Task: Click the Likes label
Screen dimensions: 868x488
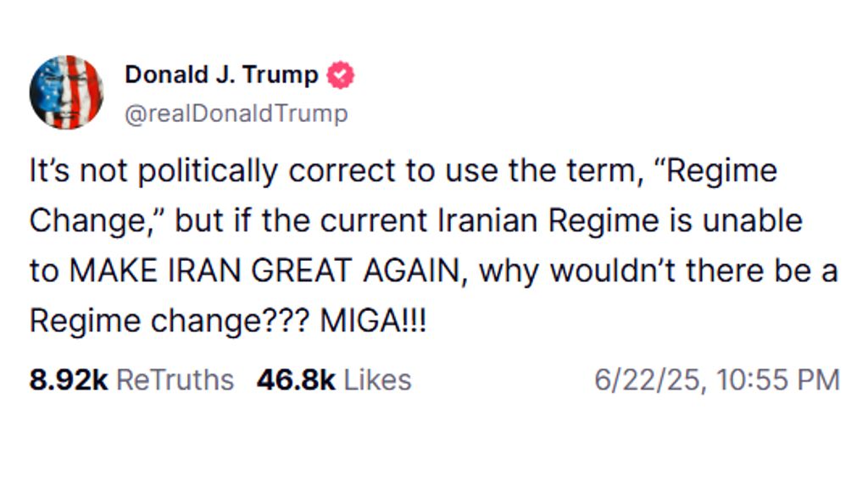Action: [x=377, y=380]
